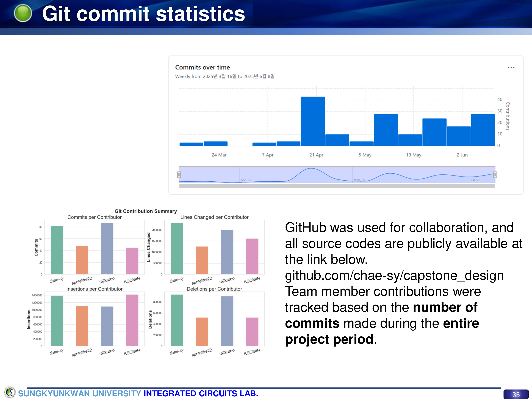Click the 'INTEGRATED CIRCUITS LAB.' footer text
The height and width of the screenshot is (399, 532).
pos(201,394)
